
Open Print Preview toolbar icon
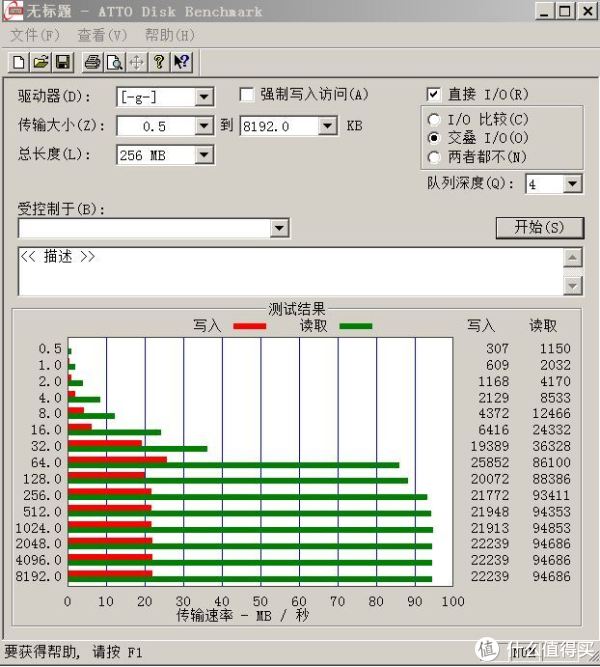click(115, 63)
